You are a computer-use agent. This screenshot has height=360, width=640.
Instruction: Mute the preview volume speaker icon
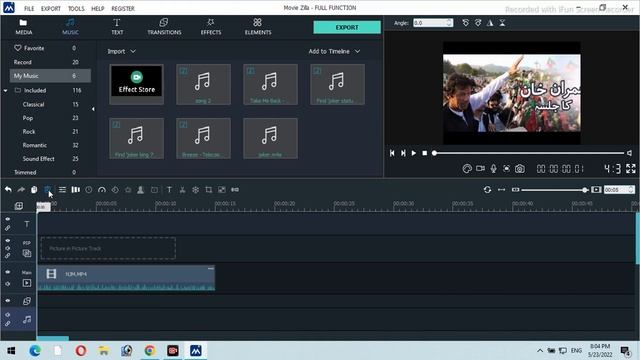point(630,153)
